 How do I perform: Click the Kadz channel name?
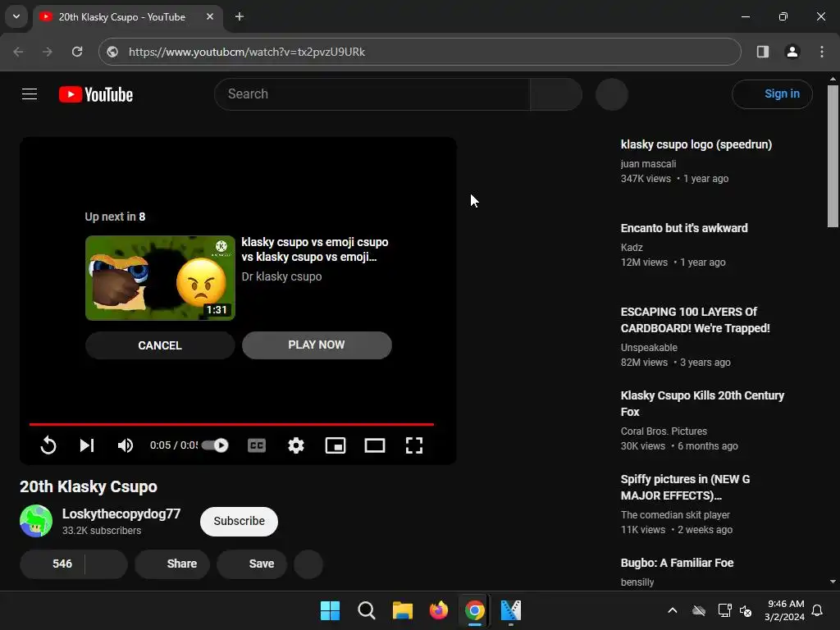(x=632, y=248)
